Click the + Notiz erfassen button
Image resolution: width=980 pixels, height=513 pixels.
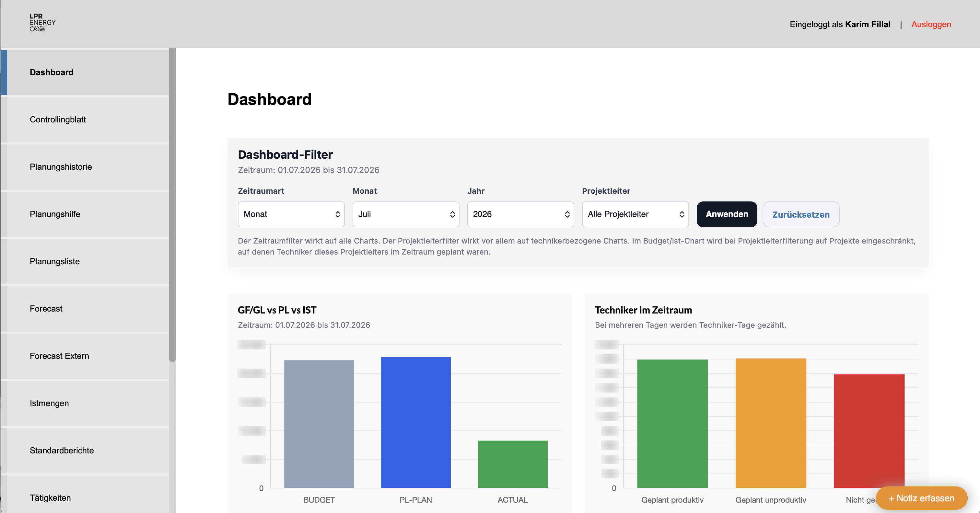coord(921,498)
